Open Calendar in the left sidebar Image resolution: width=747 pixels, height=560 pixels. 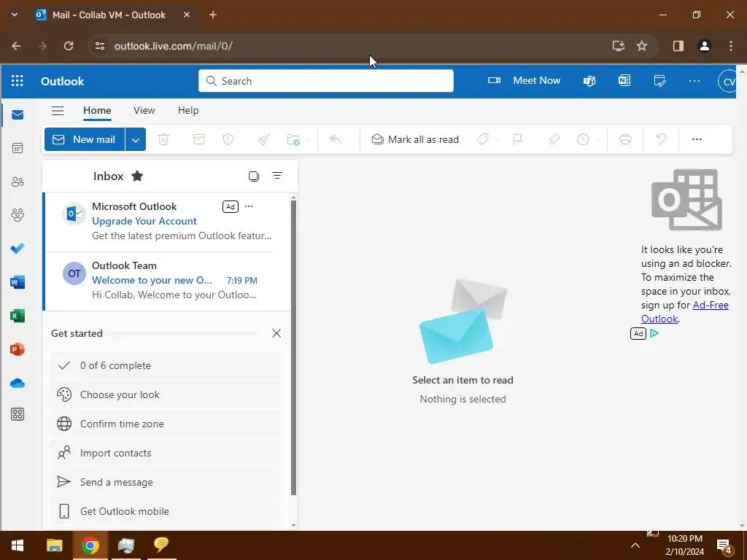[x=18, y=148]
